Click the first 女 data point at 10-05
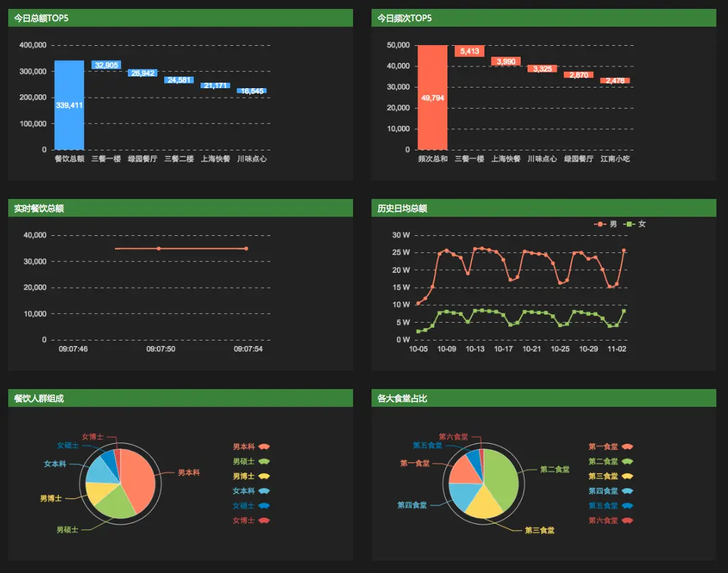Image resolution: width=728 pixels, height=573 pixels. coord(418,331)
